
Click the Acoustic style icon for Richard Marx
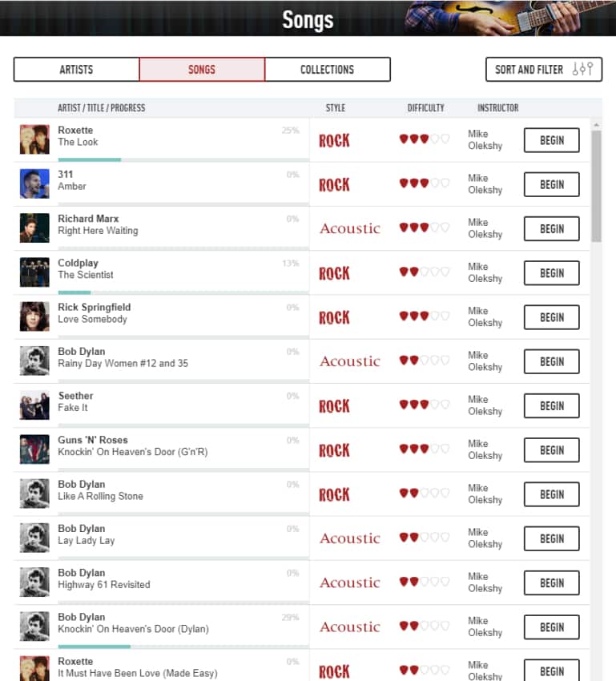click(x=350, y=228)
